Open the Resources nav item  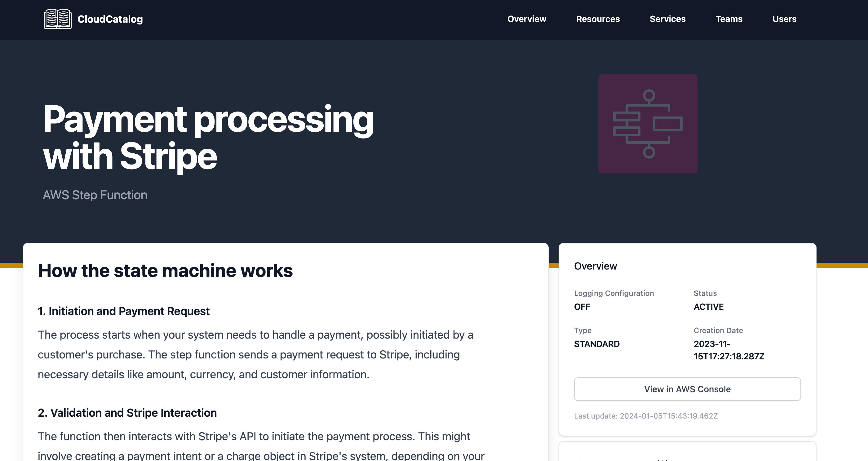click(598, 19)
